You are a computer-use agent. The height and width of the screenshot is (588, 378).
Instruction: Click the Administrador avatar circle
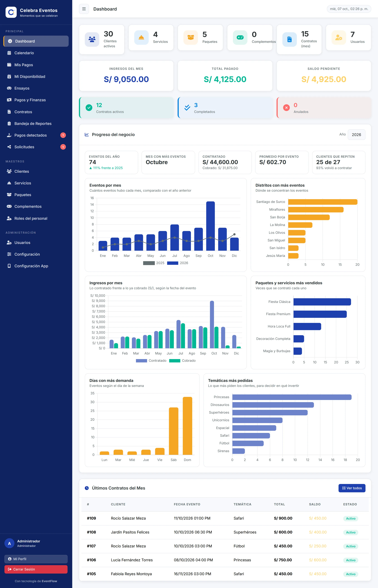(x=9, y=543)
